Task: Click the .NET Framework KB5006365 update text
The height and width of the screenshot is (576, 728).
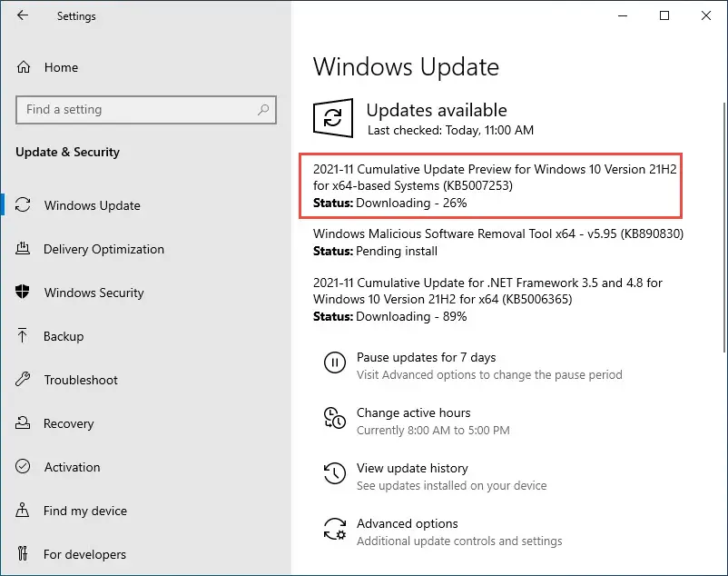Action: pyautogui.click(x=487, y=291)
